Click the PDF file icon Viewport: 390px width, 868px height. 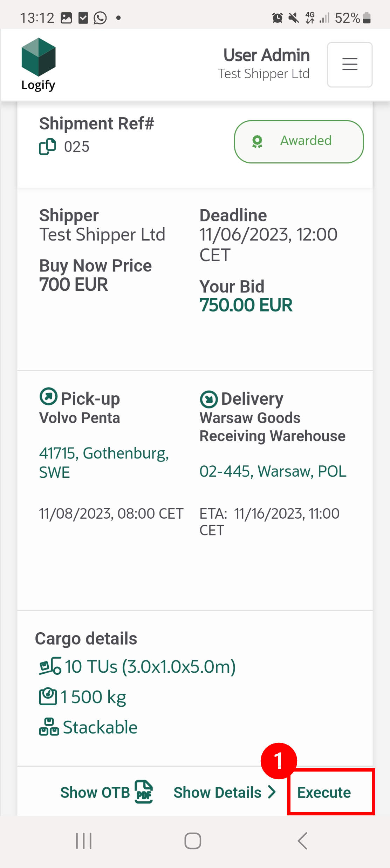144,792
